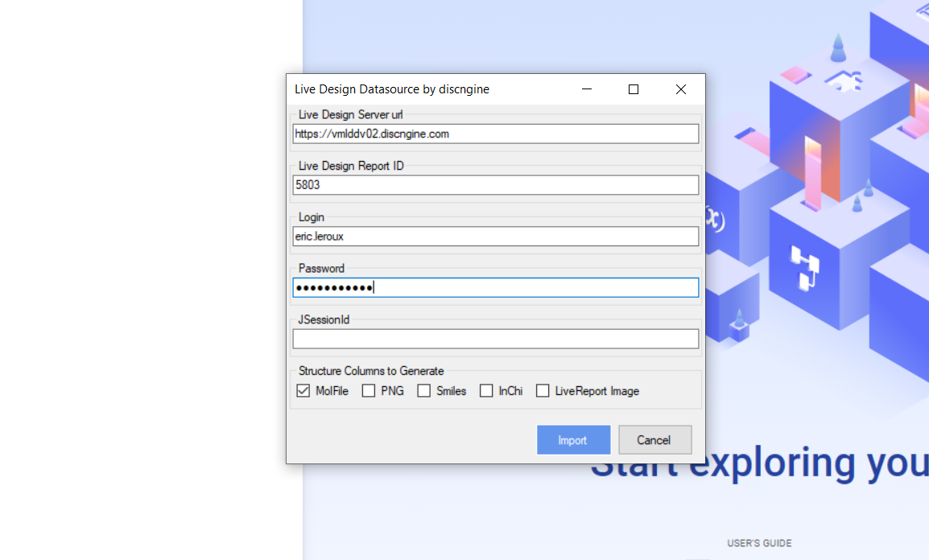The height and width of the screenshot is (560, 929).
Task: Maximize the dialog window
Action: coord(634,89)
